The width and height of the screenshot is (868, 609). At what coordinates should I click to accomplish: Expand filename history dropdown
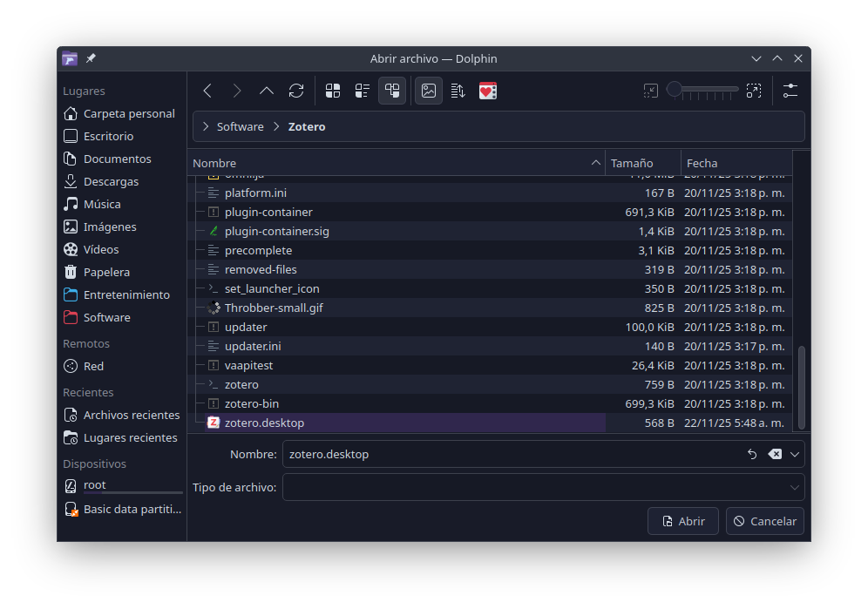point(795,455)
